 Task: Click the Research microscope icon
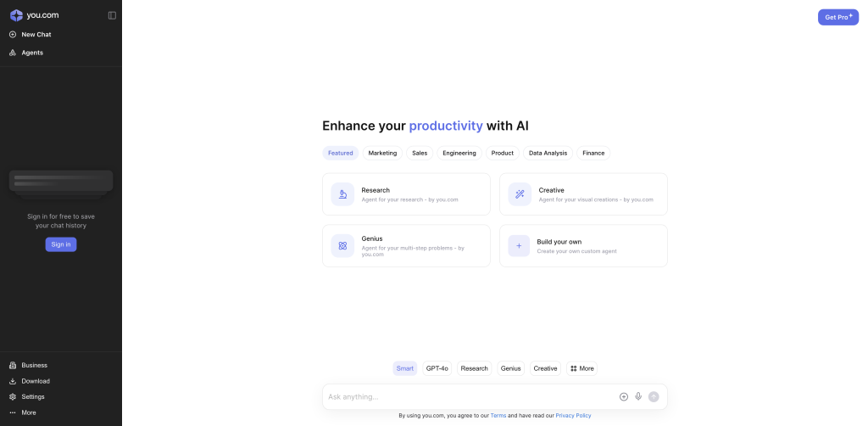pyautogui.click(x=342, y=194)
